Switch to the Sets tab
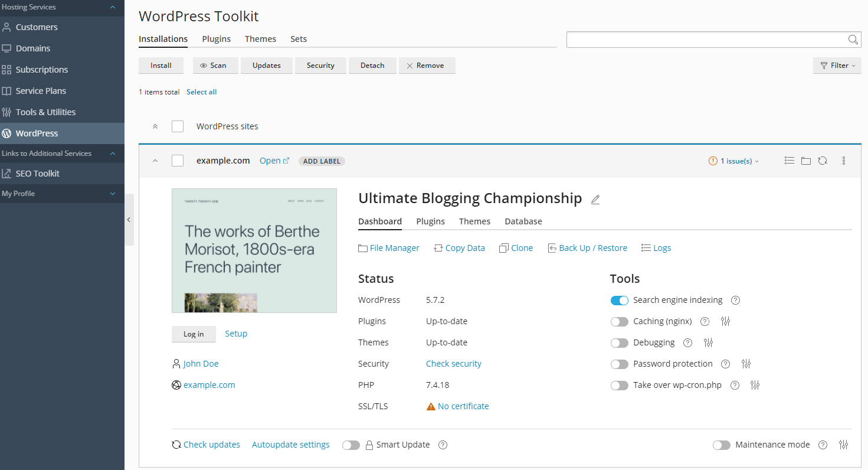 point(299,39)
